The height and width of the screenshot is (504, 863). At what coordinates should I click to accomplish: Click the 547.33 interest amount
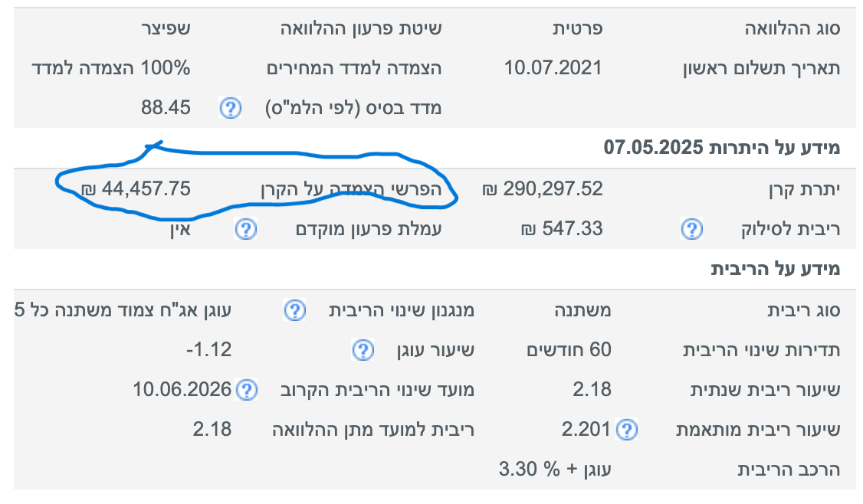click(x=565, y=228)
